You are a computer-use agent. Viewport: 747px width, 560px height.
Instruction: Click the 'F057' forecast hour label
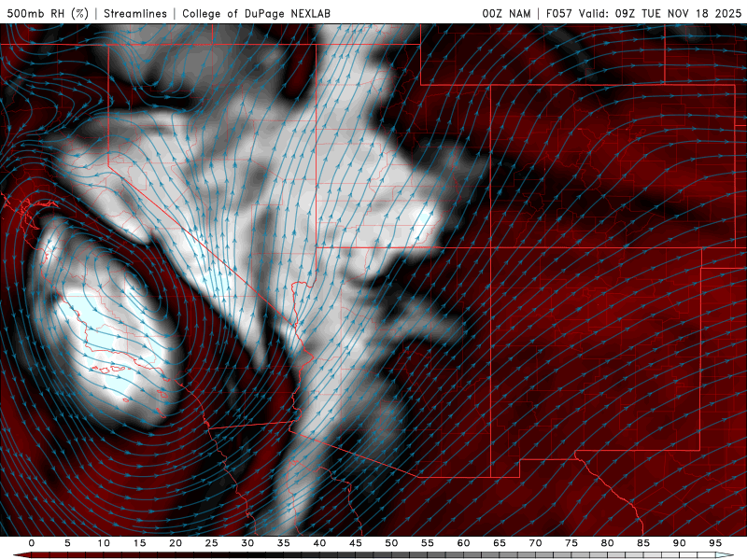(x=559, y=13)
